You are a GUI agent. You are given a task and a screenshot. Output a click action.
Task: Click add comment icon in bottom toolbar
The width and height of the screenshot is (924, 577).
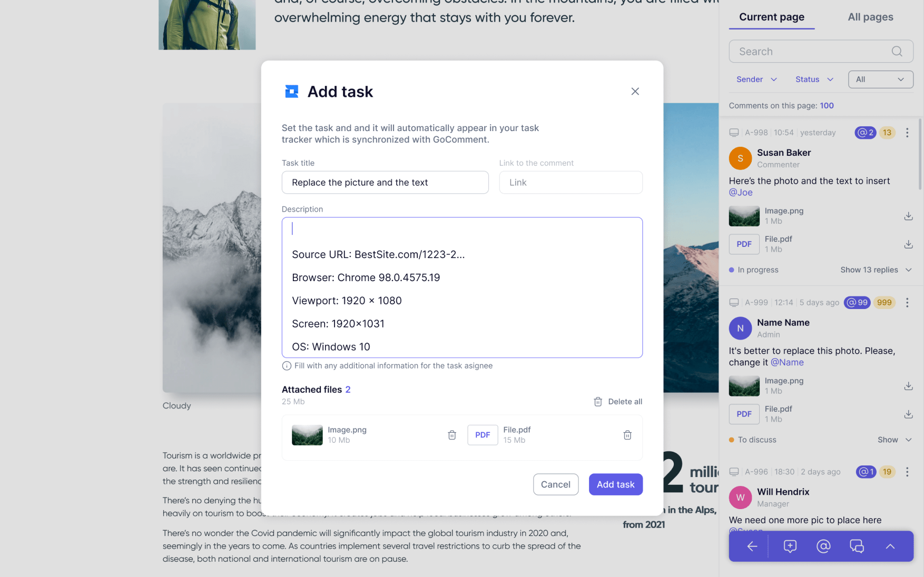coord(790,546)
